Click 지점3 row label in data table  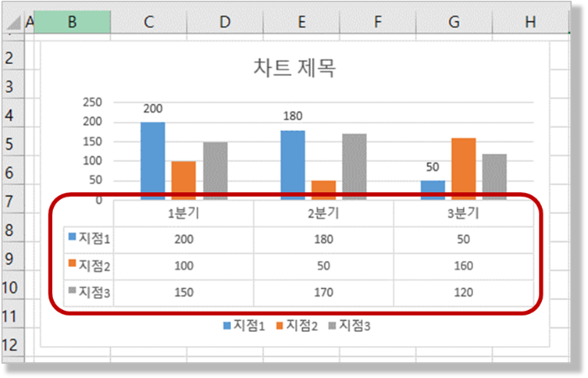(94, 292)
